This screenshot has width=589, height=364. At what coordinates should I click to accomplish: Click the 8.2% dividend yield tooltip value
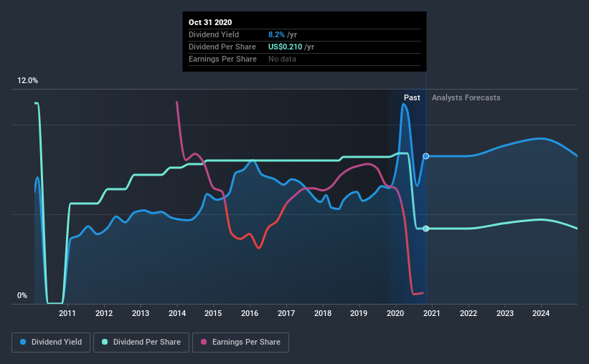(276, 34)
